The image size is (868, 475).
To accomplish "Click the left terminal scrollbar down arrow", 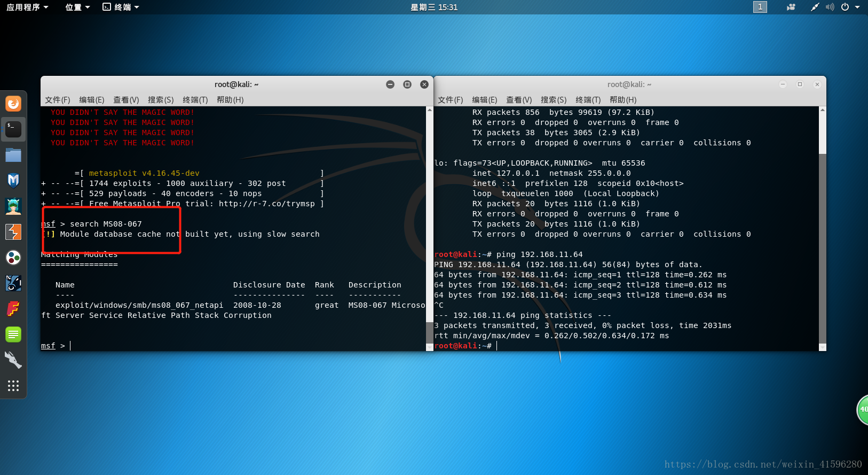I will point(430,347).
